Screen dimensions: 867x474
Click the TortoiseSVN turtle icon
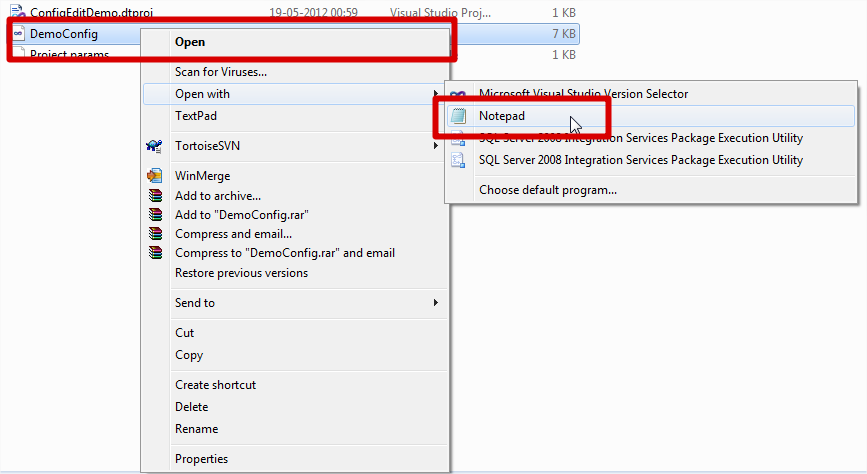[x=154, y=146]
